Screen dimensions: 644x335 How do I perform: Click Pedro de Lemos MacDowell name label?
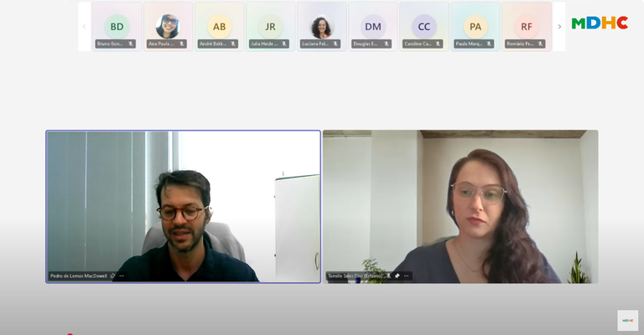[79, 276]
